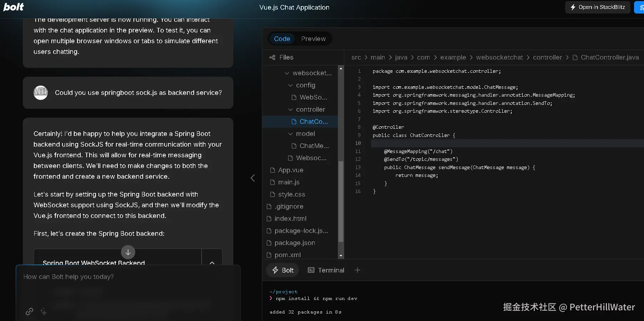The height and width of the screenshot is (321, 644).
Task: Click example in the breadcrumb path
Action: 453,57
